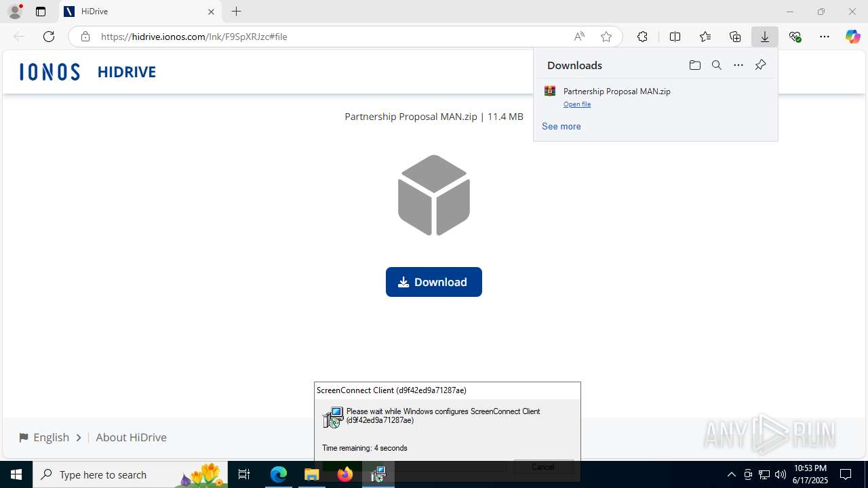Open the clock showing 10:53 PM
Image resolution: width=868 pixels, height=488 pixels.
pyautogui.click(x=810, y=474)
